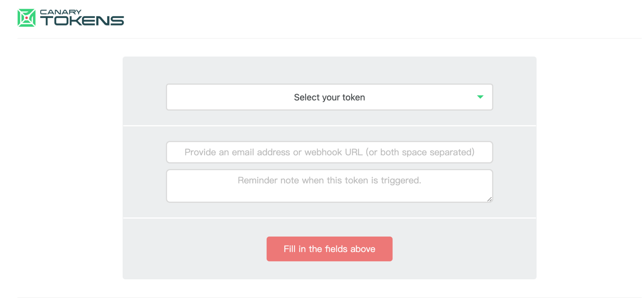The image size is (644, 301).
Task: Click the green dropdown arrow in token selector
Action: click(480, 97)
